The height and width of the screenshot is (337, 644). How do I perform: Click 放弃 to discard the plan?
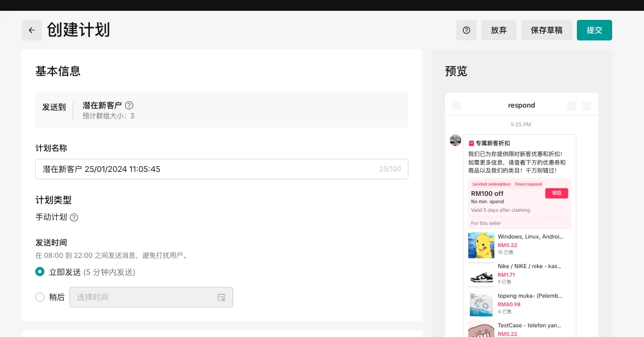coord(498,30)
